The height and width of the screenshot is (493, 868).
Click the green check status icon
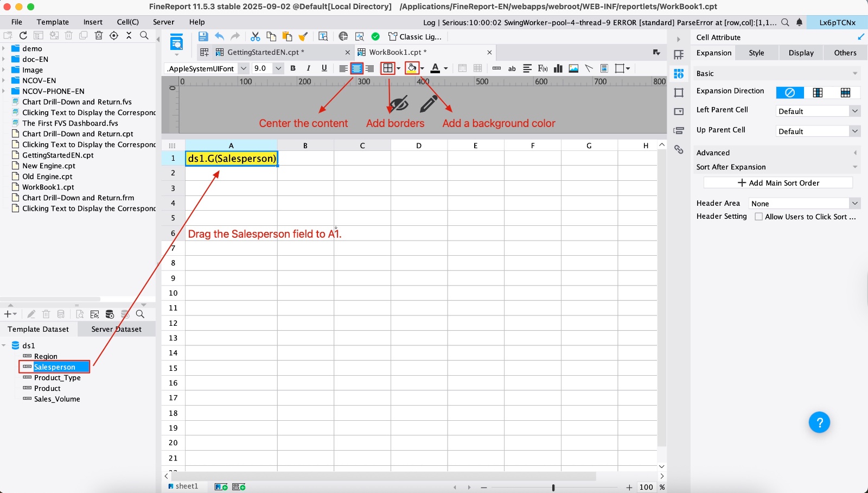click(x=375, y=36)
